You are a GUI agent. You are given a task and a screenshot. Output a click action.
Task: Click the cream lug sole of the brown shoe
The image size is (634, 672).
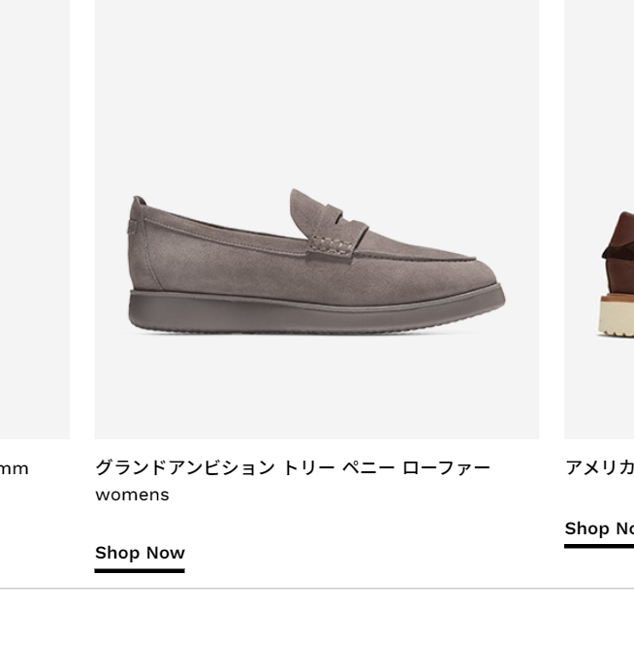(616, 319)
